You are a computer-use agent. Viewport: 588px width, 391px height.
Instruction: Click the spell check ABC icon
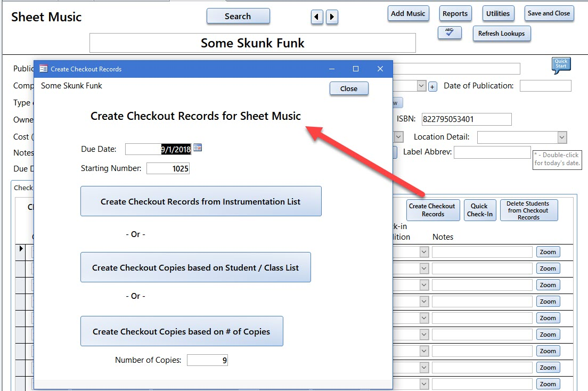[x=449, y=33]
